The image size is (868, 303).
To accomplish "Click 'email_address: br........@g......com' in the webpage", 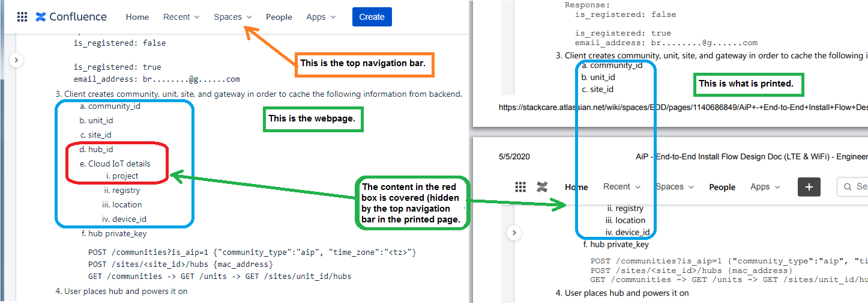I will click(x=157, y=79).
